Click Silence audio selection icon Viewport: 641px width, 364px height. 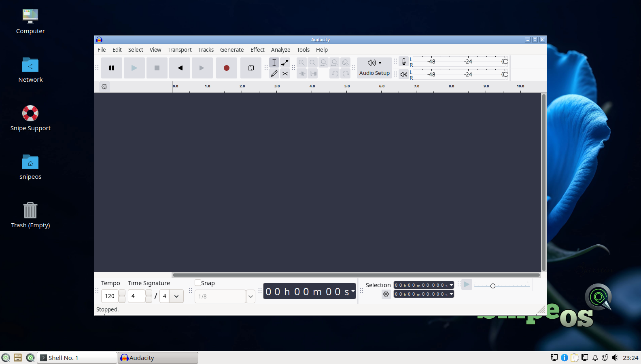pyautogui.click(x=313, y=74)
